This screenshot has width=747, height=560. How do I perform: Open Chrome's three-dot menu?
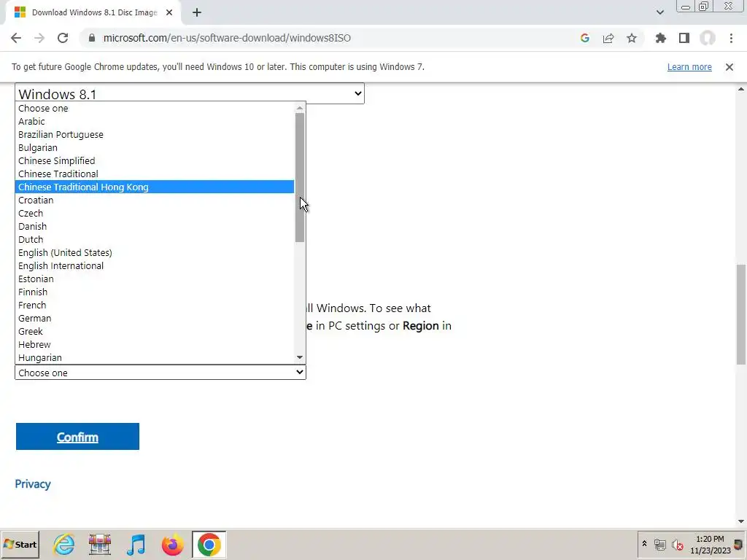731,38
